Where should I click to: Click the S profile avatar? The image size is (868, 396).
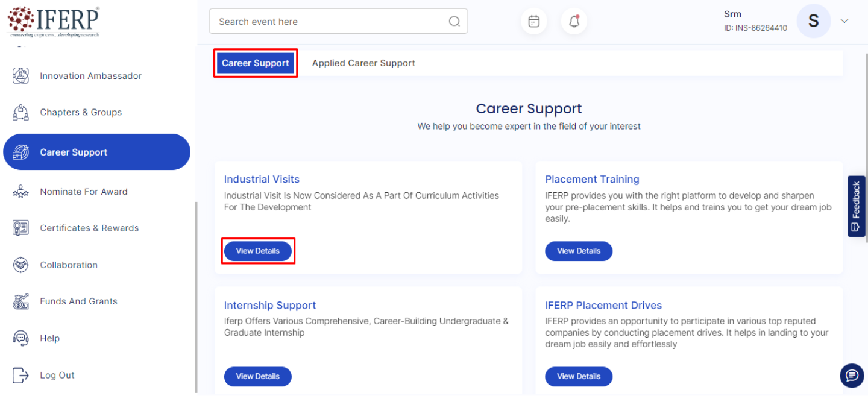[x=813, y=21]
